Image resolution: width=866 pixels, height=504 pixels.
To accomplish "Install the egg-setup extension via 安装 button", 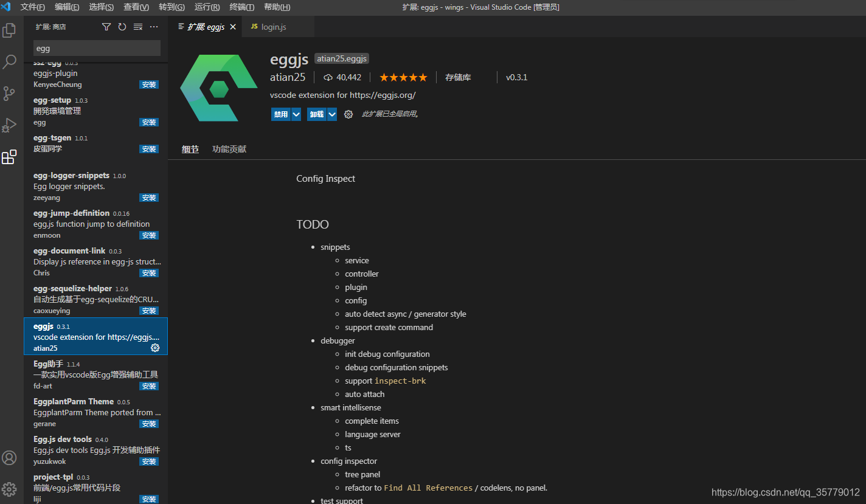I will click(148, 122).
